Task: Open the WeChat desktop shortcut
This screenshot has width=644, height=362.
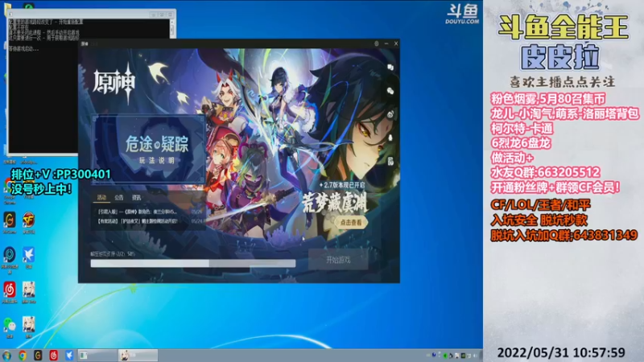Action: 10,327
